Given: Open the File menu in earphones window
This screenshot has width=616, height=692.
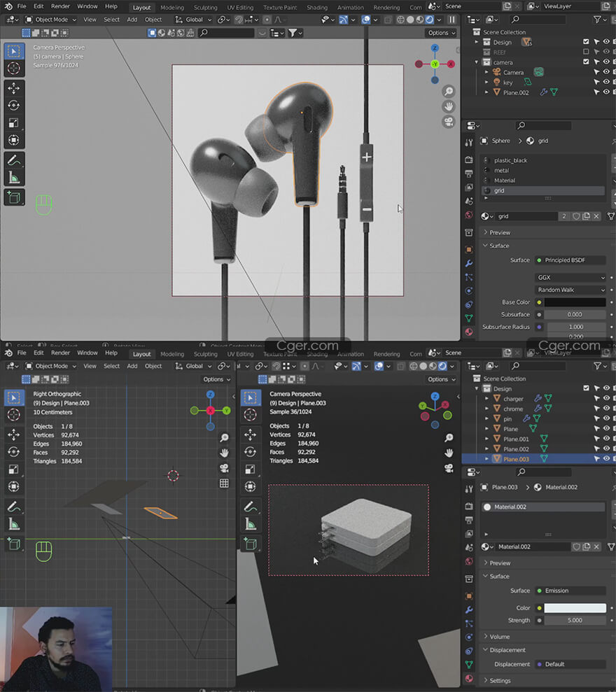Looking at the screenshot, I should (22, 6).
